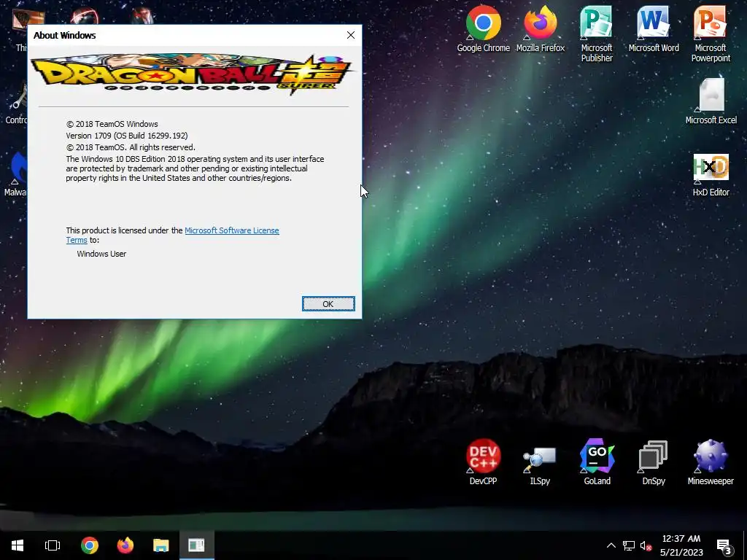The height and width of the screenshot is (560, 747).
Task: Launch Minesweeper from the desktop
Action: [711, 462]
